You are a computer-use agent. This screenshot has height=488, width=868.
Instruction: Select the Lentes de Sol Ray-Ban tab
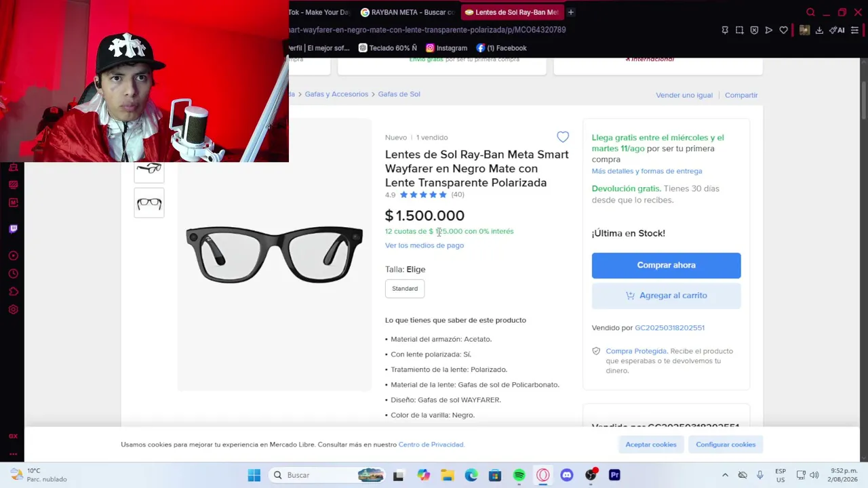(511, 12)
